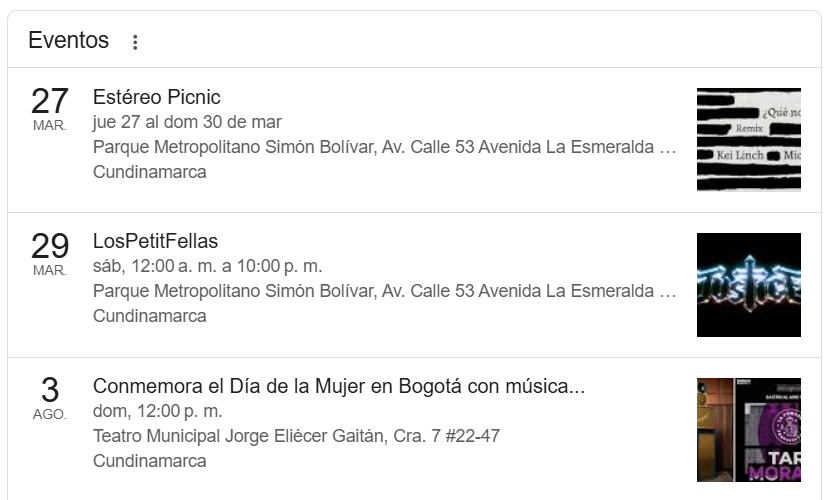Click the Día de la Mujer event thumbnail

tap(748, 430)
